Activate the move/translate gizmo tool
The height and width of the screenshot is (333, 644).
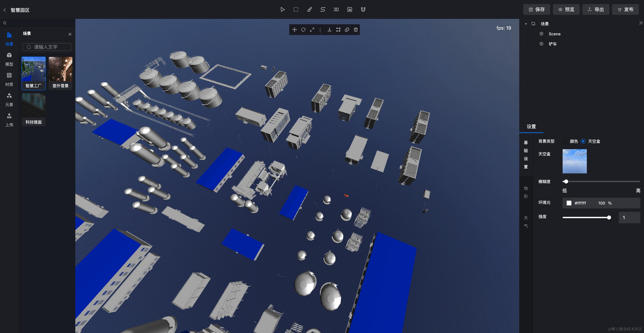pyautogui.click(x=295, y=30)
